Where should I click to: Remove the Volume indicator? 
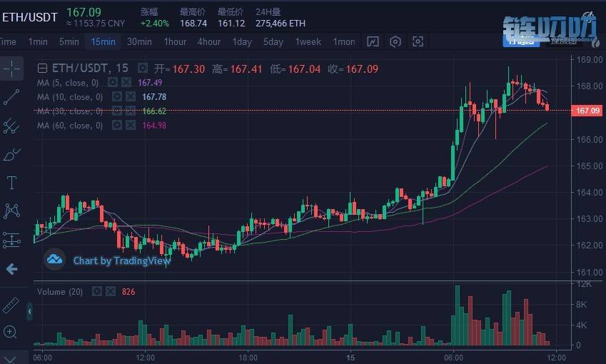coord(111,291)
